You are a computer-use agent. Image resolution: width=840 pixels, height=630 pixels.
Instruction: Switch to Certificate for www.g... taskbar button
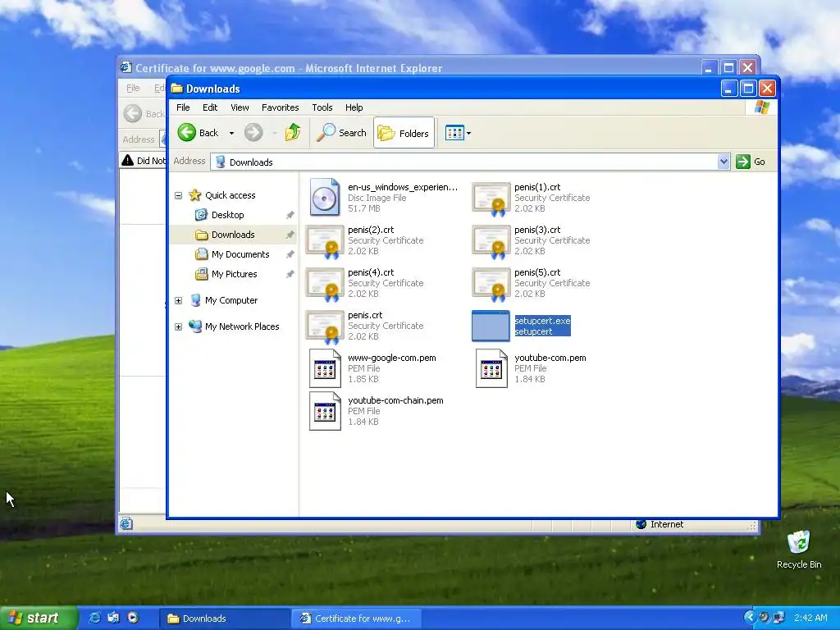[357, 619]
